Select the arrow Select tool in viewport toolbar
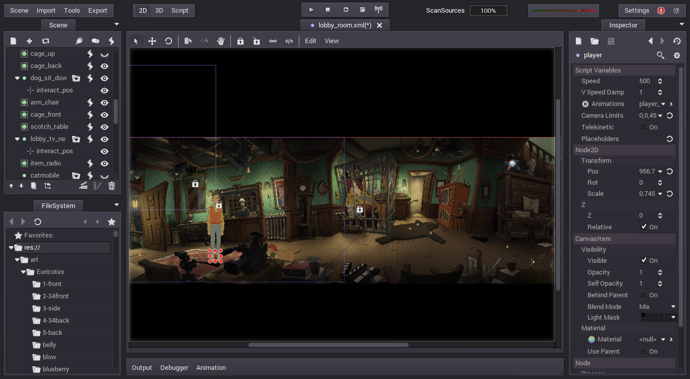This screenshot has width=690, height=379. [136, 41]
